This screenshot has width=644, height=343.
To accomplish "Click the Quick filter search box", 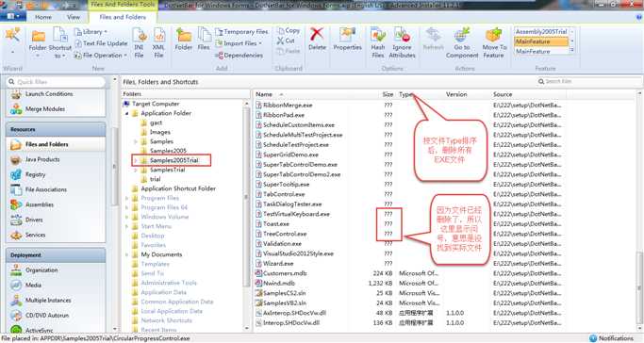I will coord(56,82).
